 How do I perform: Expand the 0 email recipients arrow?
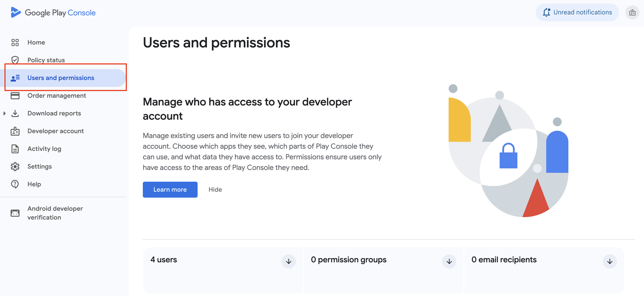[x=610, y=261]
